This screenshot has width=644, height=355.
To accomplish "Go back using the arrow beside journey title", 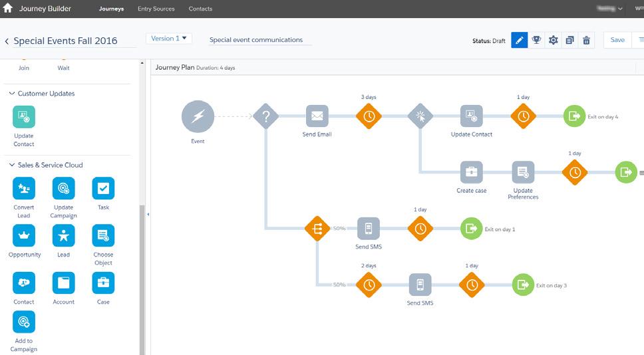I will [x=7, y=41].
